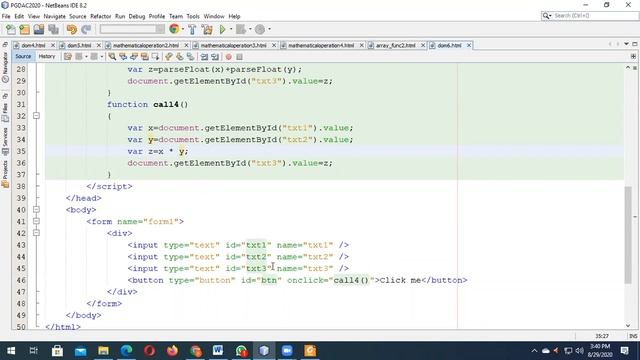Click the Stop Macro Recording icon
The height and width of the screenshot is (360, 640).
(240, 57)
